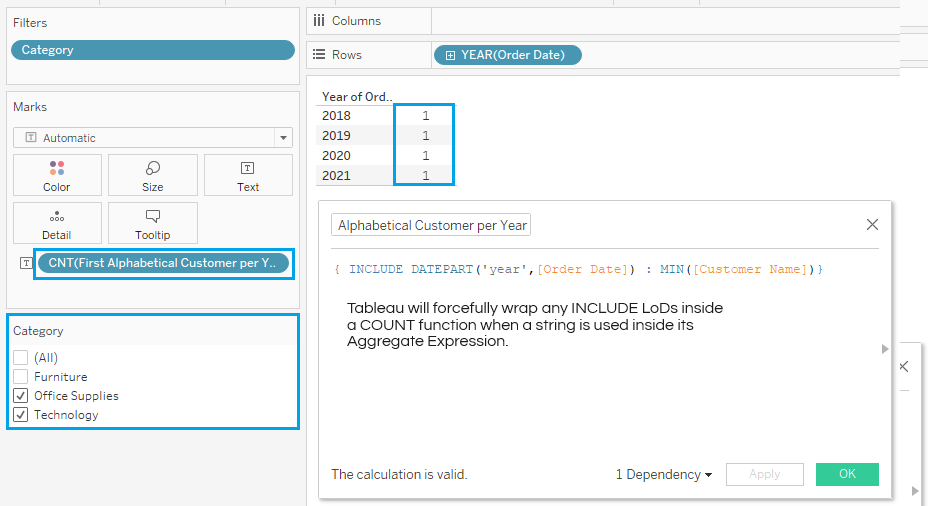
Task: Uncheck the Office Supplies checkbox
Action: [x=21, y=395]
